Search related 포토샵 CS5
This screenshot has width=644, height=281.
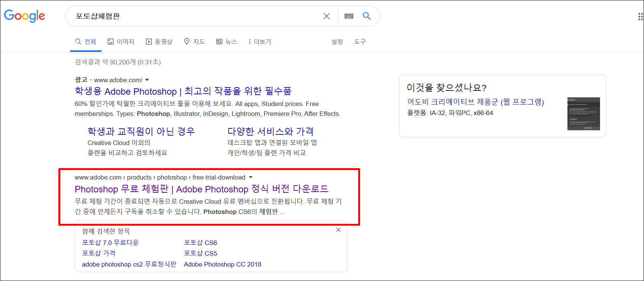[x=201, y=253]
